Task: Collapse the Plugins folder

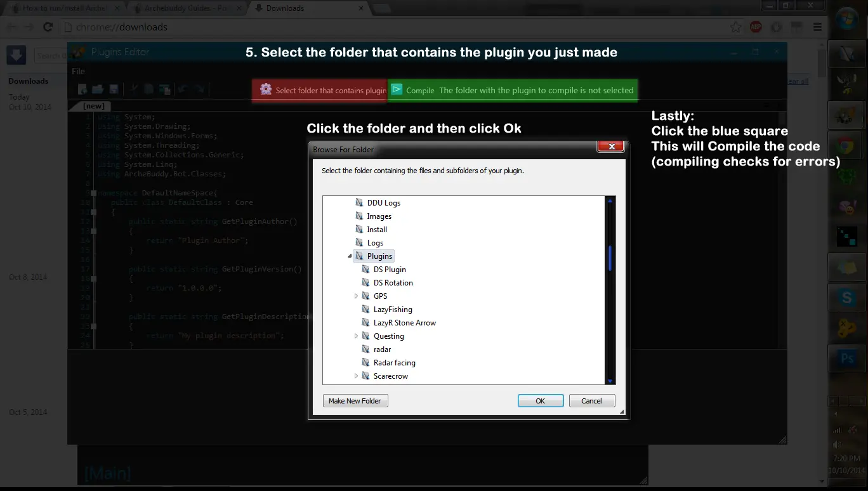Action: pyautogui.click(x=350, y=256)
